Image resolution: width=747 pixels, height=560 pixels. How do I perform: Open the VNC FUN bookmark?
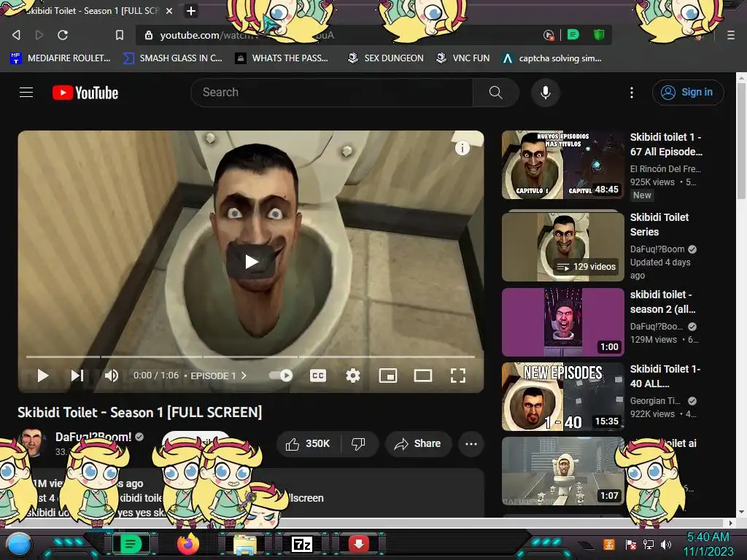tap(463, 58)
